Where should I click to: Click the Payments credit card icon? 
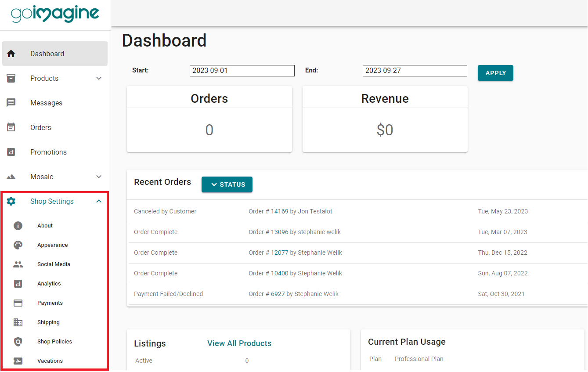(18, 303)
